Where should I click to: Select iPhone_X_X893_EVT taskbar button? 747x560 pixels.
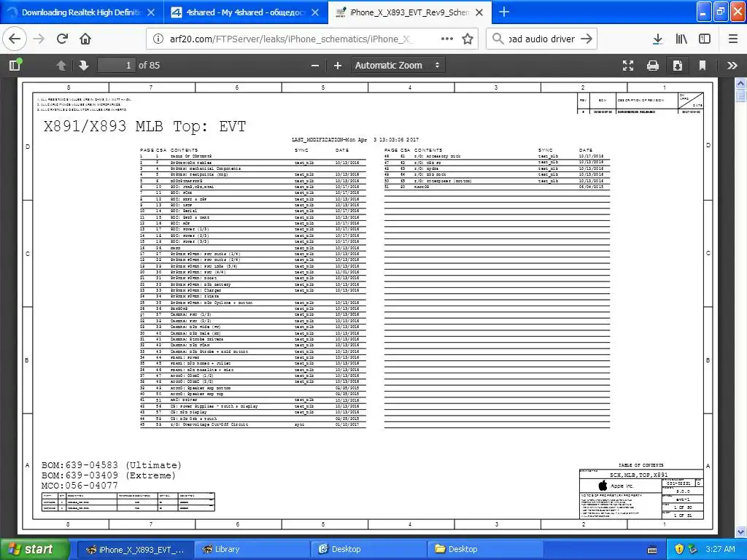[135, 549]
